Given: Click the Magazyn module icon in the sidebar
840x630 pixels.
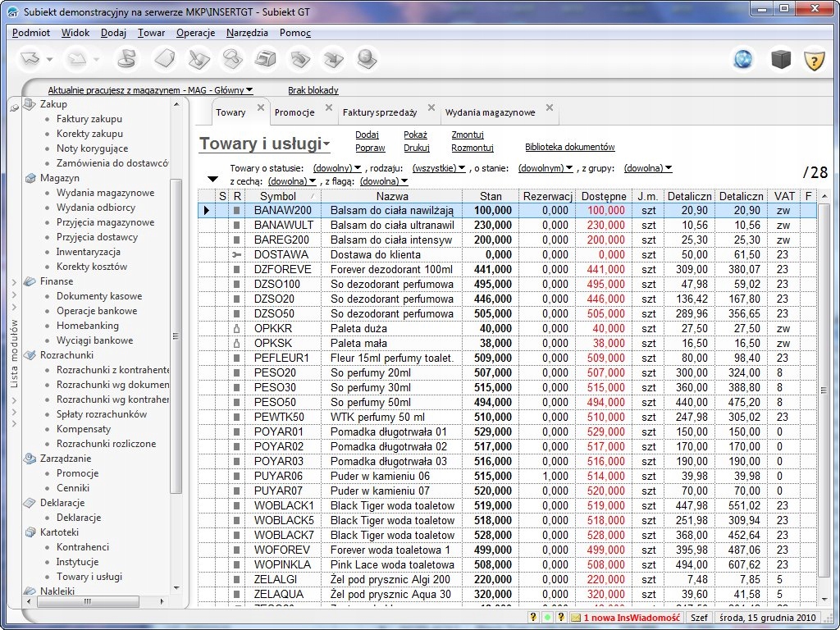Looking at the screenshot, I should (x=30, y=178).
